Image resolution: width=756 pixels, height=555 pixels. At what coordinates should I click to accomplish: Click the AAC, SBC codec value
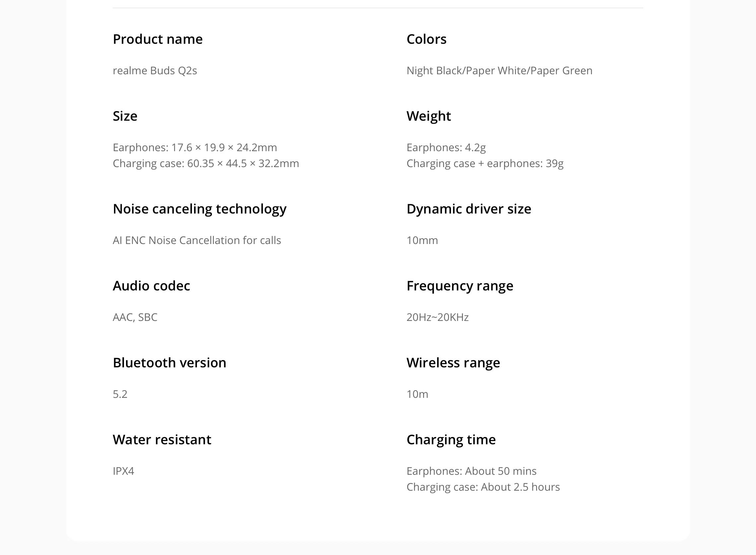tap(135, 317)
